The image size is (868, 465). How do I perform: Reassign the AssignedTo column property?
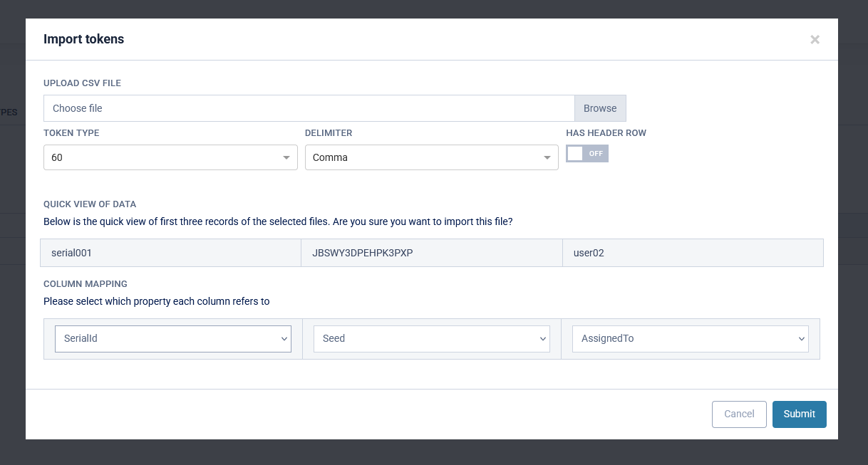point(690,339)
